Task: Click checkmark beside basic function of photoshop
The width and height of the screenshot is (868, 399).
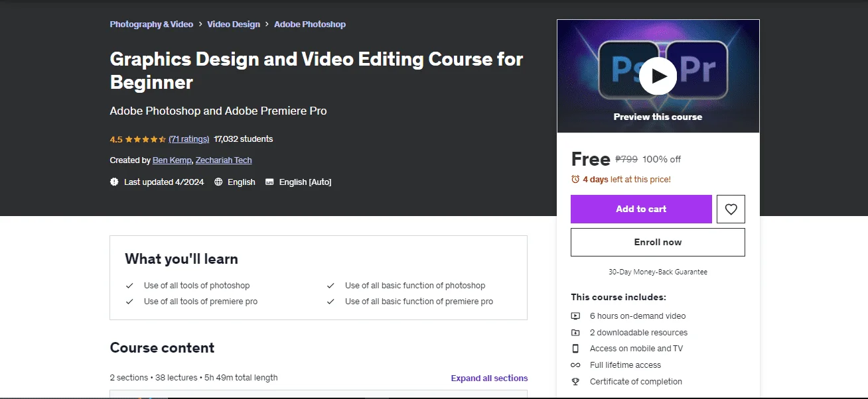Action: pyautogui.click(x=330, y=286)
